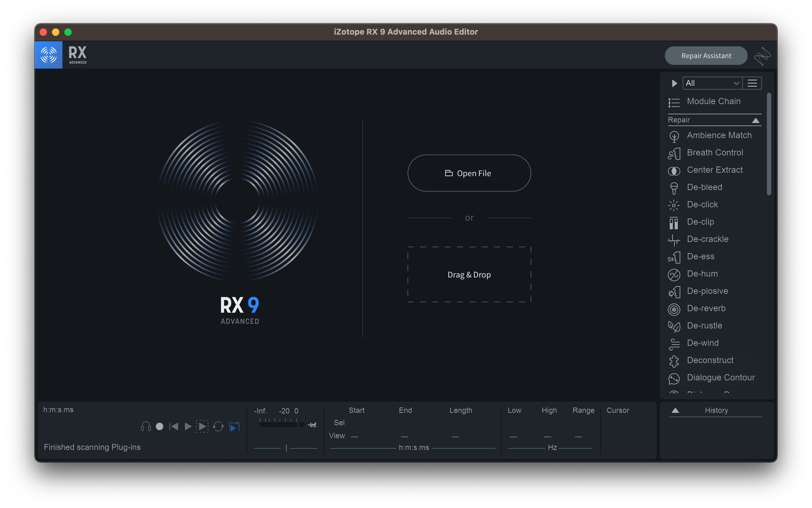
Task: Open De-reverb module label
Action: 706,308
